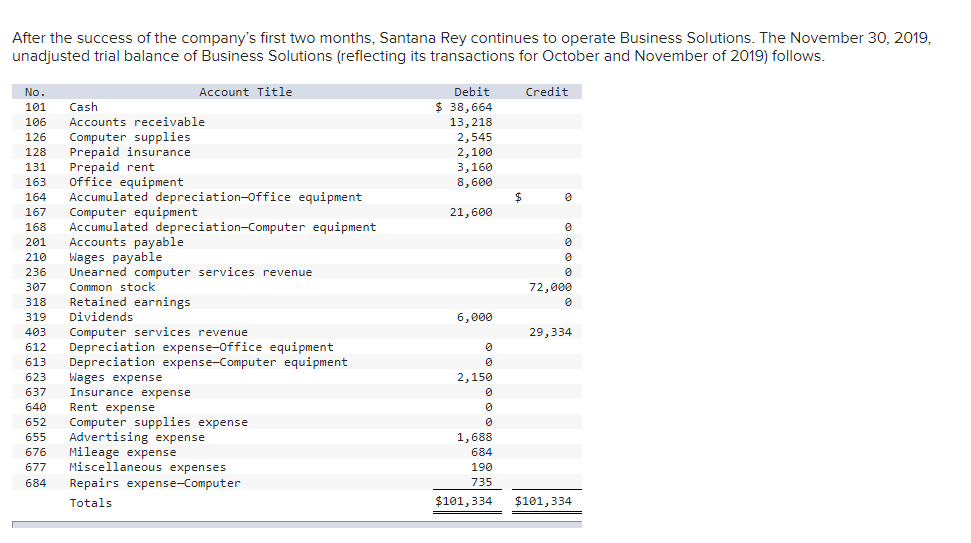This screenshot has height=543, width=971.
Task: Click 'Accounts receivable' account title
Action: click(x=136, y=122)
